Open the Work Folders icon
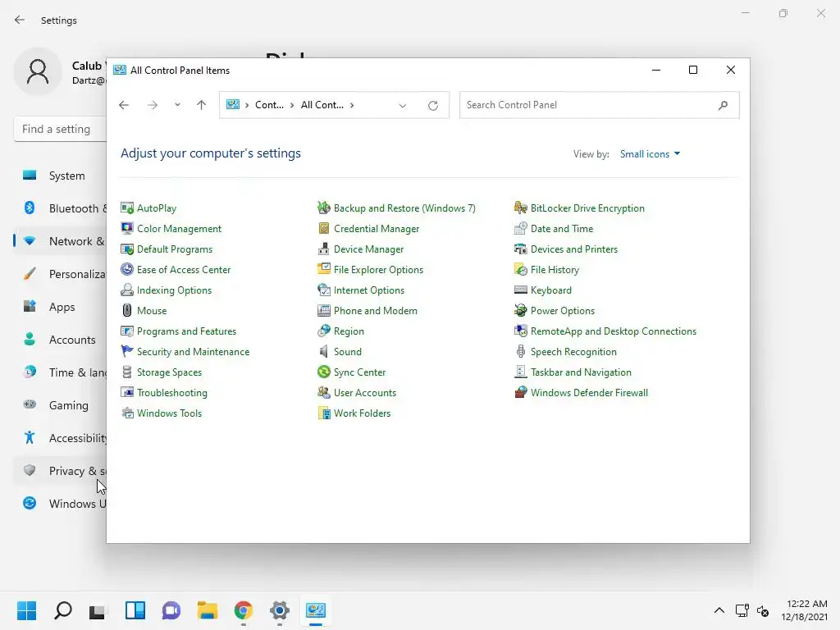 (x=323, y=413)
